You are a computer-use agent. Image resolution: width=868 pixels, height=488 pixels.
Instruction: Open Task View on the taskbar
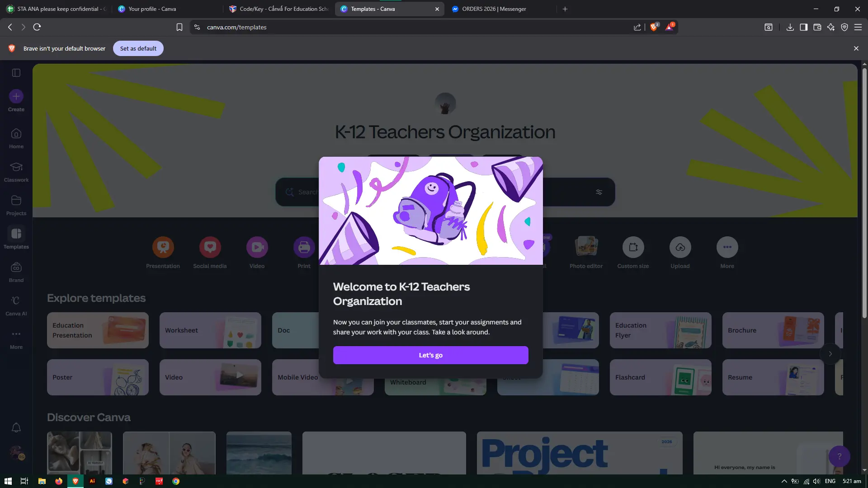point(24,481)
